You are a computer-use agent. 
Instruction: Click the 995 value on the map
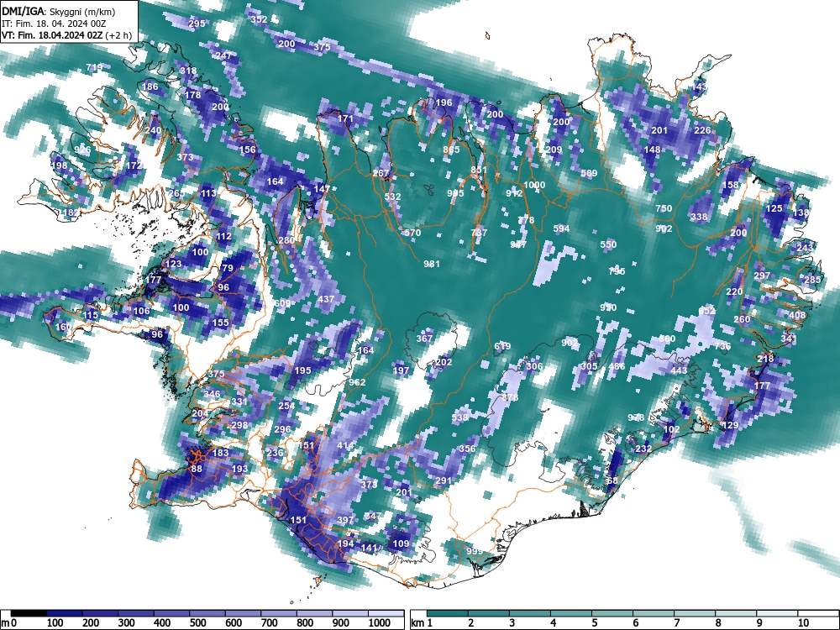pos(456,193)
